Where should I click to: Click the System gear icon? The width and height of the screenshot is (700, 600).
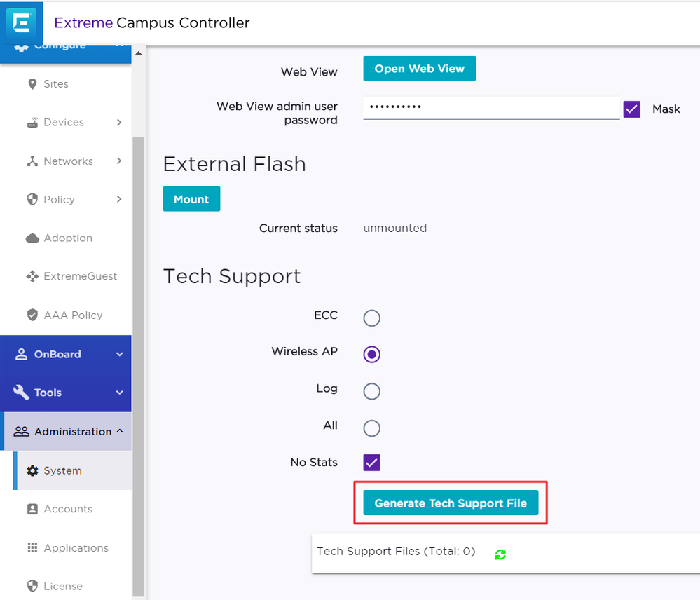tap(32, 471)
